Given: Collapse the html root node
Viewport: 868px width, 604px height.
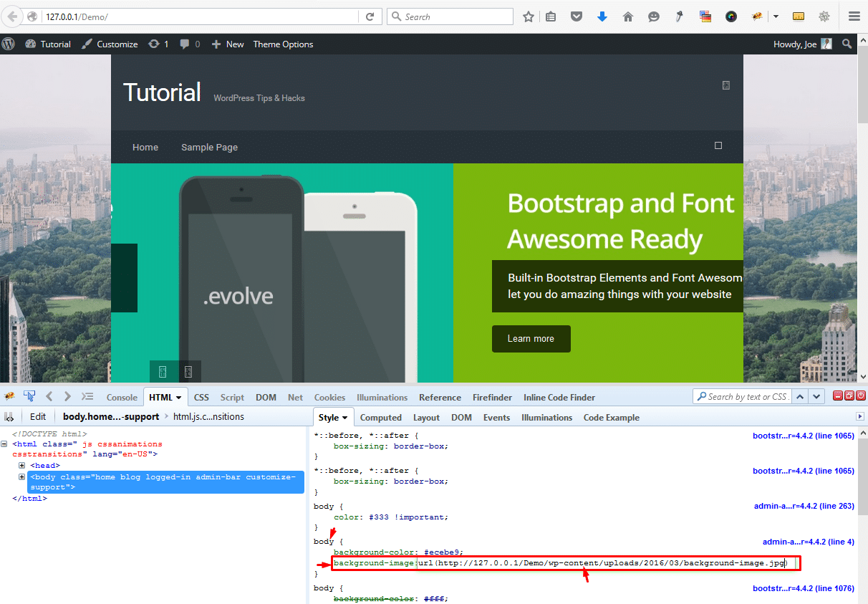Looking at the screenshot, I should point(5,444).
